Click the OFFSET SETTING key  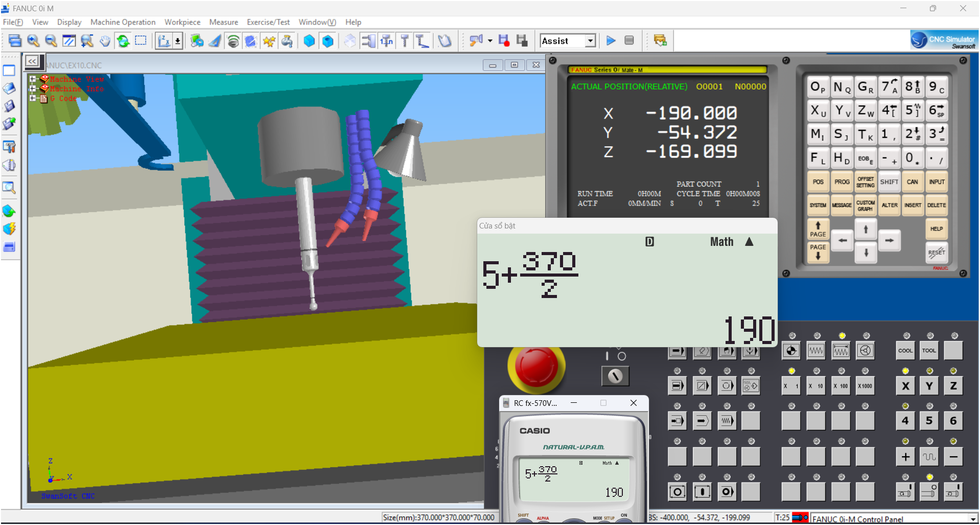pyautogui.click(x=865, y=182)
